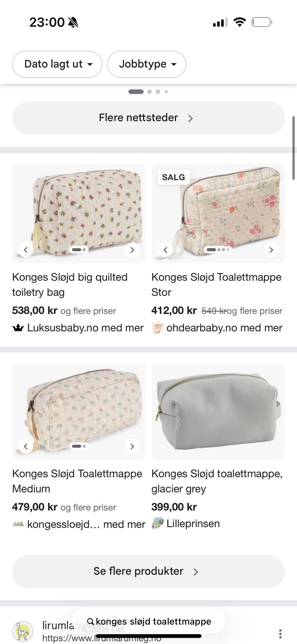Tap the carousel page indicator dots

coord(148,92)
